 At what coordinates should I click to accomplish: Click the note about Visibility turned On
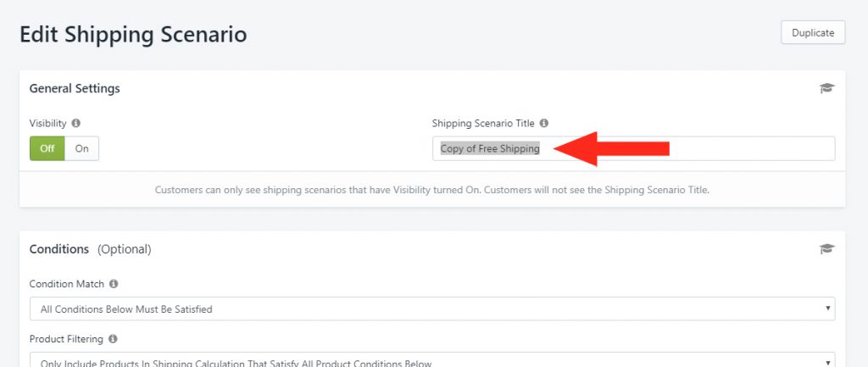click(432, 190)
